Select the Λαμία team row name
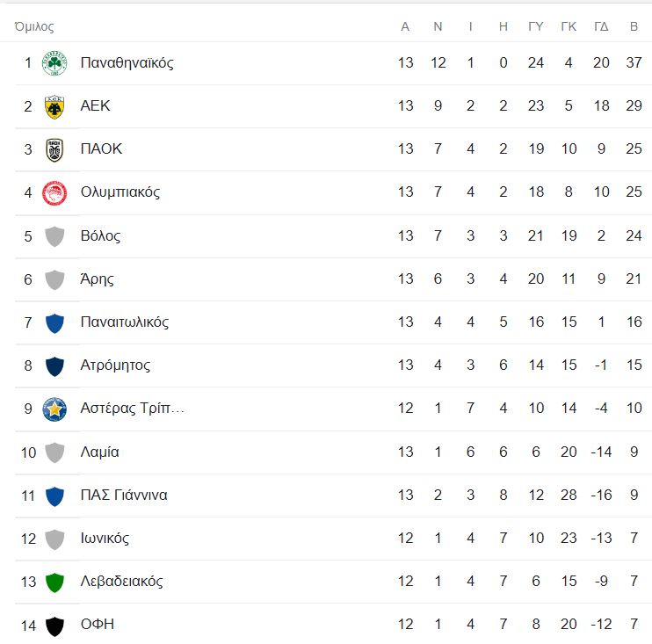The image size is (652, 644). coord(99,452)
